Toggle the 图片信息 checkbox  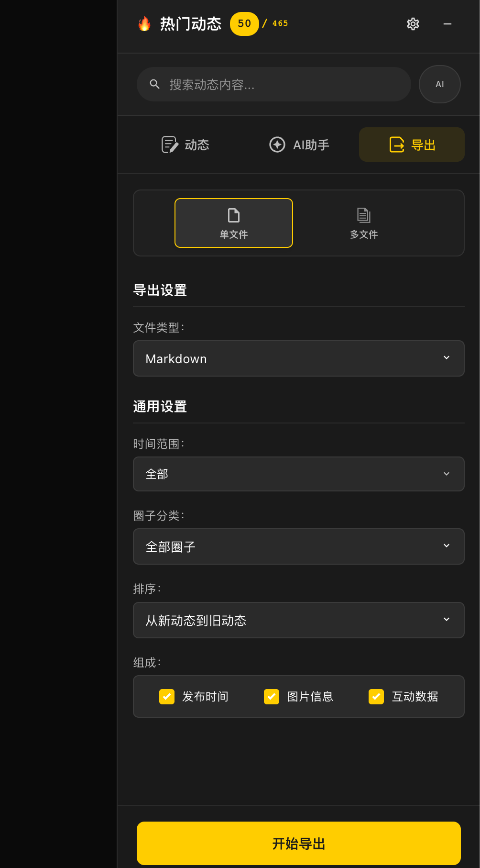coord(272,697)
